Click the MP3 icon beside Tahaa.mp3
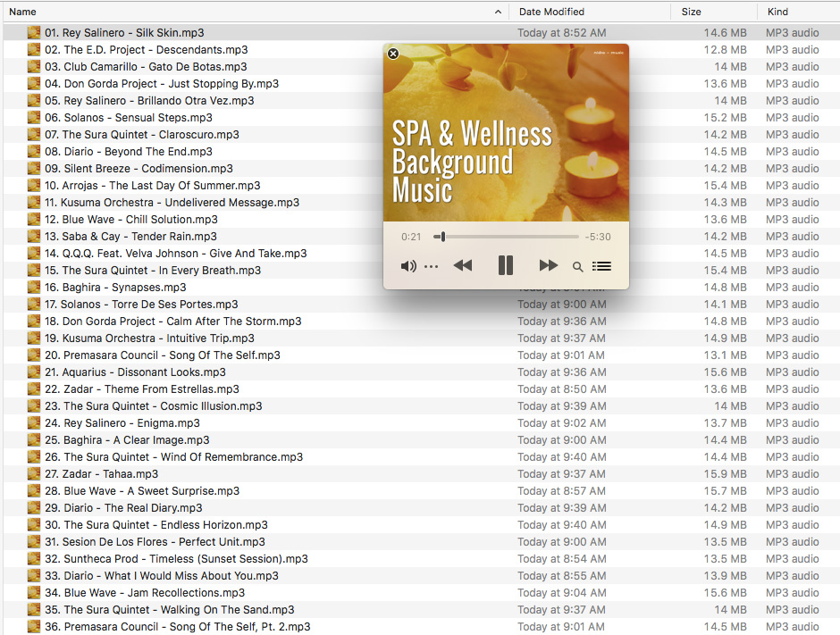The width and height of the screenshot is (840, 635). 33,473
